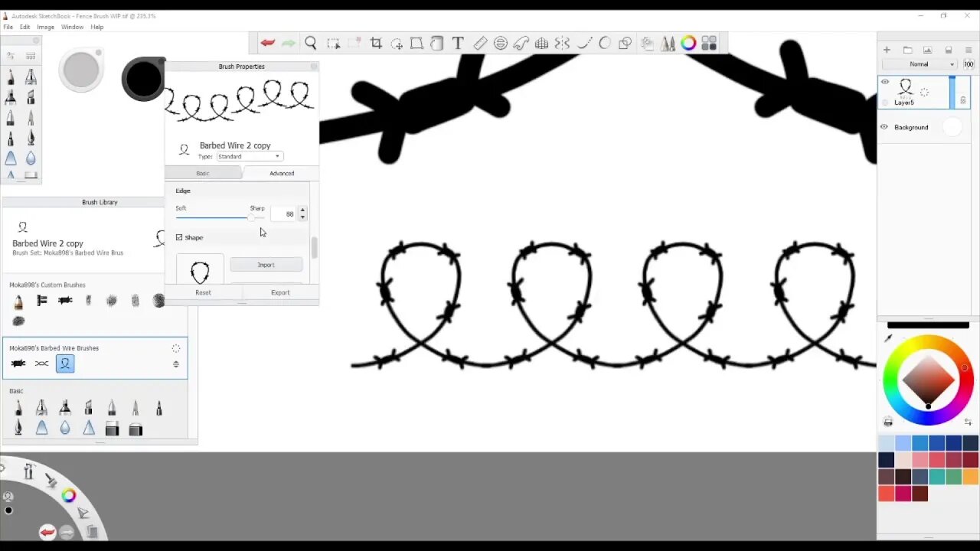Enable the Steady Stroke tool
Screen dimensions: 980x551
coord(584,43)
